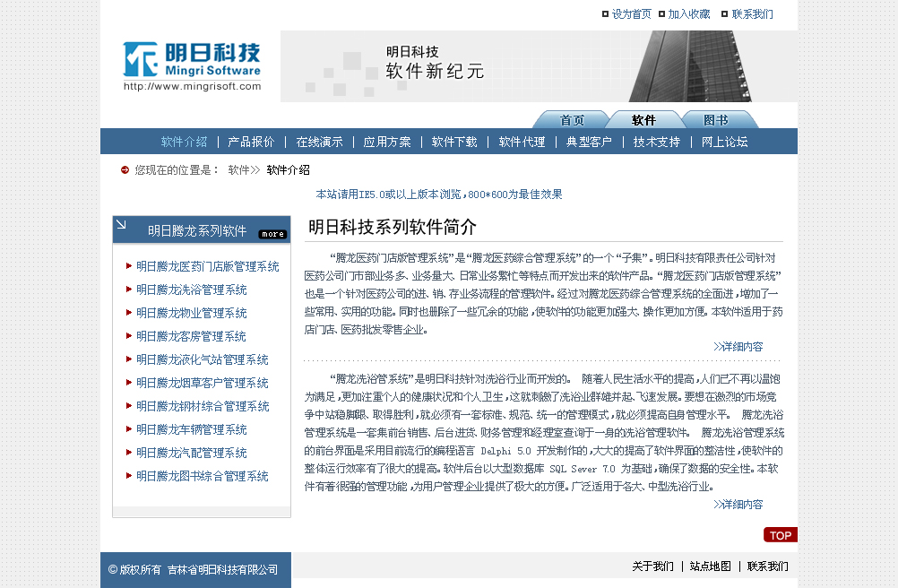The width and height of the screenshot is (898, 588).
Task: Open 软件代理 in the navigation bar
Action: tap(522, 142)
